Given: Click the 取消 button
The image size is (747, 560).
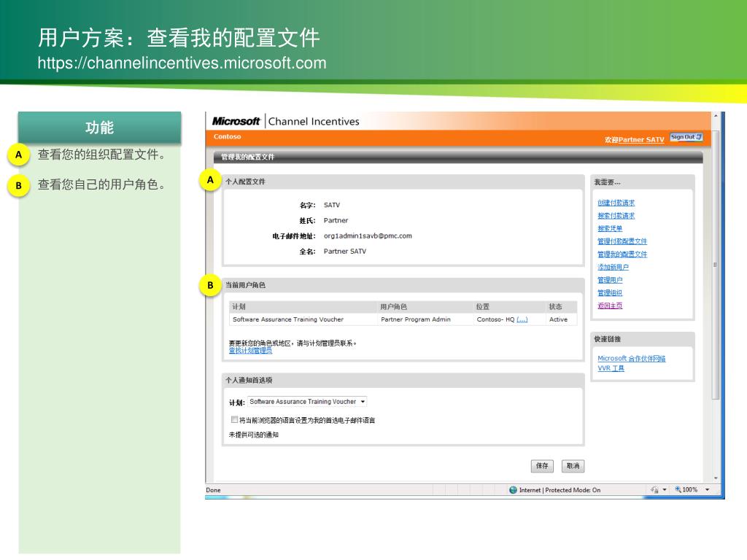Looking at the screenshot, I should point(573,466).
